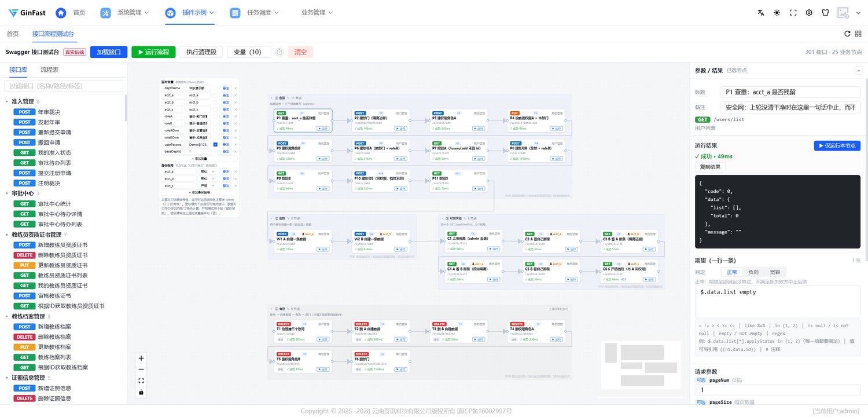
Task: Enter fullscreen mode via the top bar icon
Action: pos(793,13)
